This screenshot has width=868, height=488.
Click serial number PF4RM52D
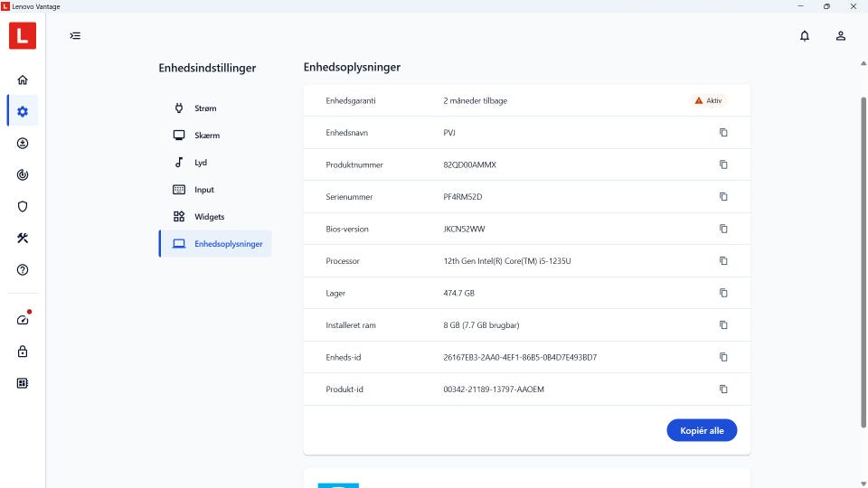click(462, 197)
